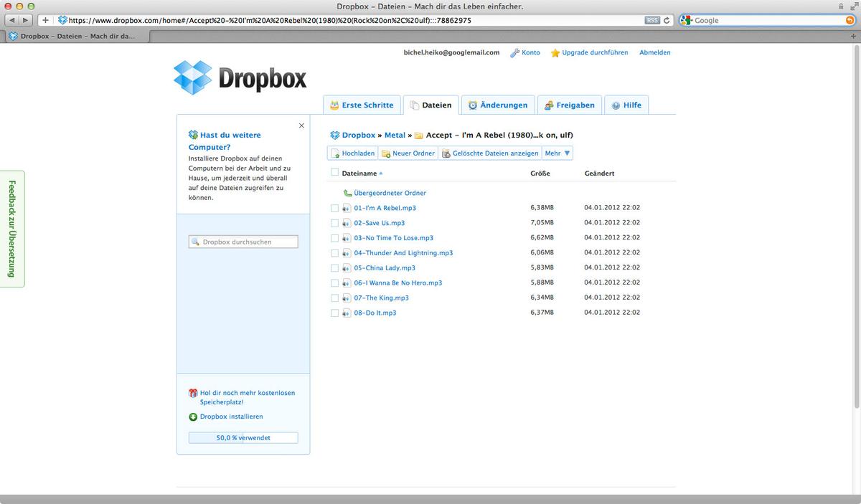Viewport: 861px width, 504px height.
Task: Click the browser Forward arrow button
Action: point(26,20)
